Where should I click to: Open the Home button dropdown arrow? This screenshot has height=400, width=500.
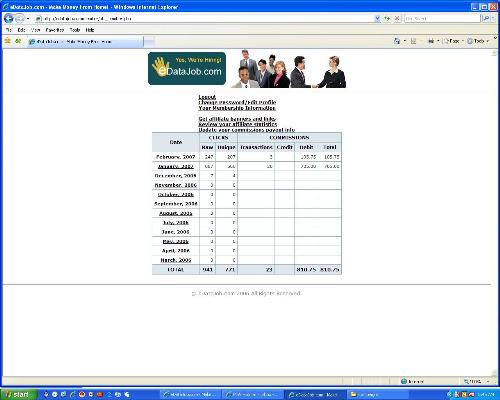pyautogui.click(x=405, y=41)
